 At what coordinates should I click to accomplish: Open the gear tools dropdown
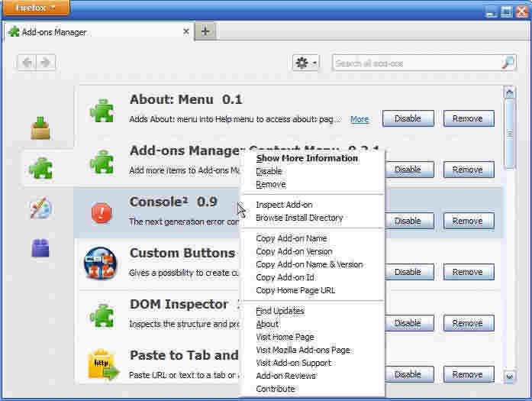point(306,63)
